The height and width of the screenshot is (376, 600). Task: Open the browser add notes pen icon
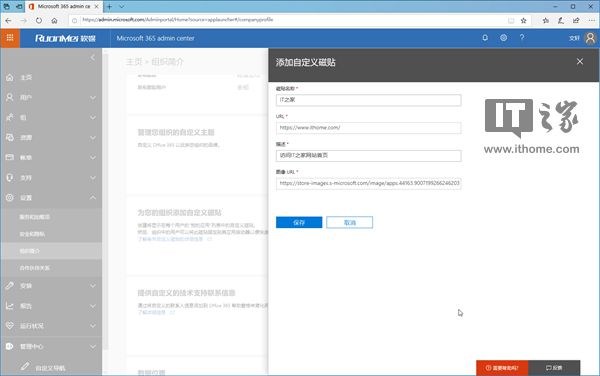pos(561,20)
